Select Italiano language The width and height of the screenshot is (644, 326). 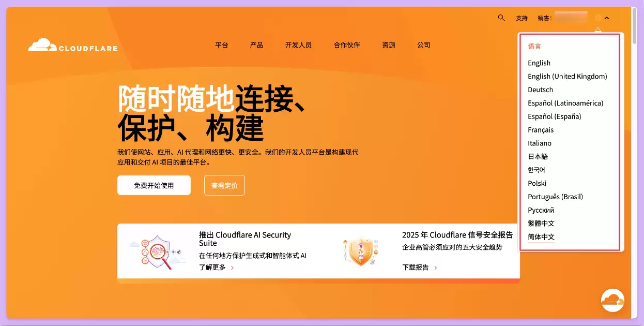540,143
